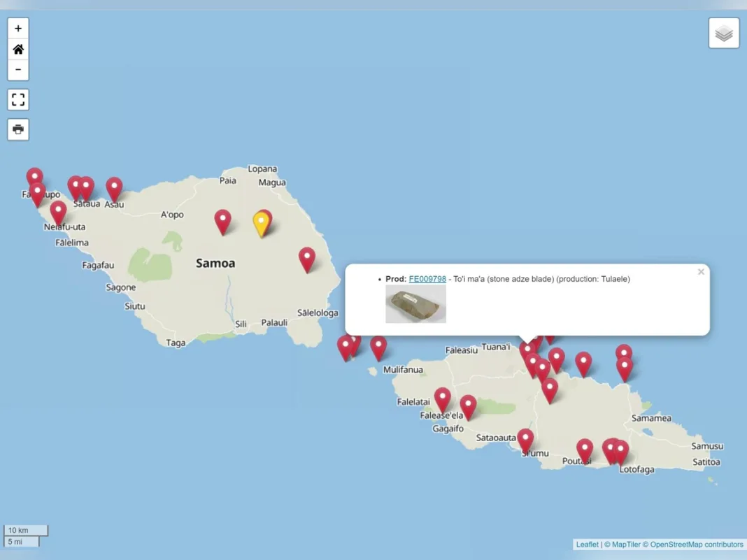Select the marker above Lotofaga label
The height and width of the screenshot is (560, 747).
point(621,452)
